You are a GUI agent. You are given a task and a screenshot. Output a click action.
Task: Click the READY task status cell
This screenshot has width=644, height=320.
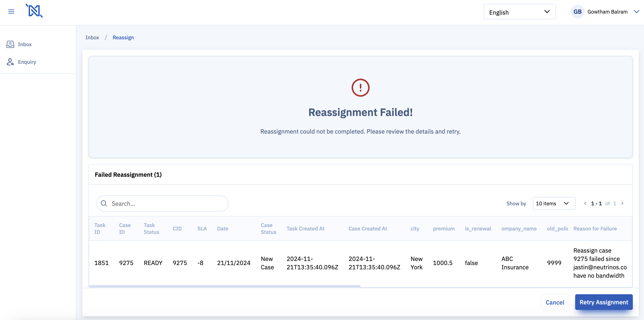(153, 263)
